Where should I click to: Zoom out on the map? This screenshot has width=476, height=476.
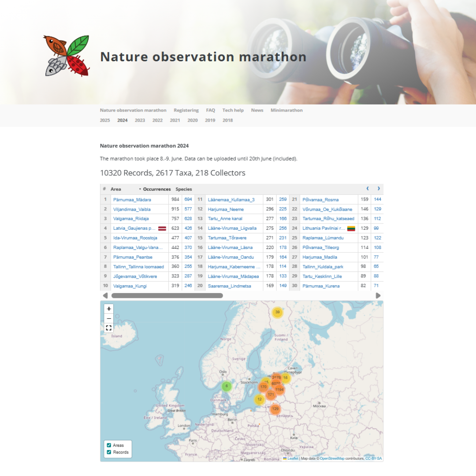pos(109,318)
